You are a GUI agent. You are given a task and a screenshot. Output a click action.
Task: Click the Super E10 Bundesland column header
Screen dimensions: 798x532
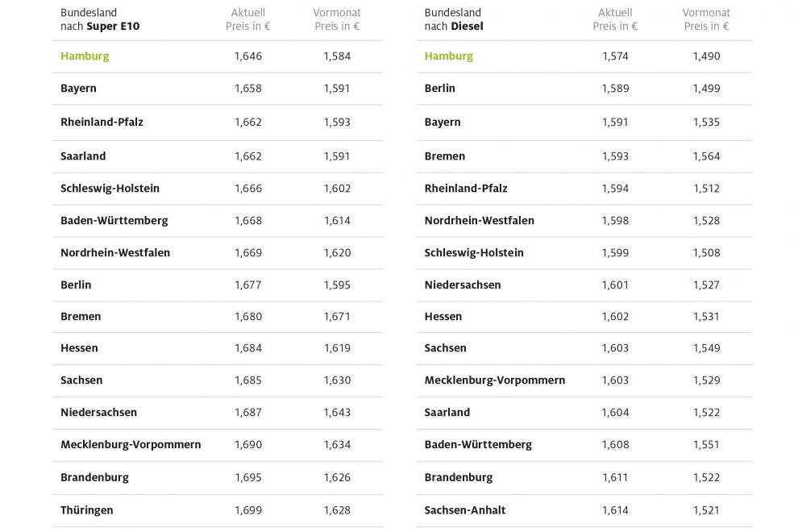click(x=100, y=19)
